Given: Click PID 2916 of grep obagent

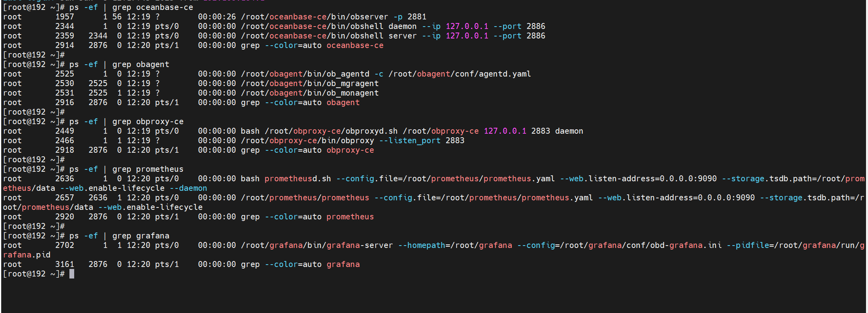Looking at the screenshot, I should point(65,102).
